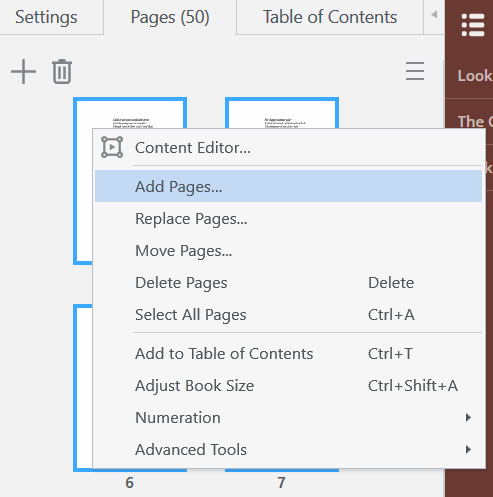
Task: Open the hamburger view options icon
Action: (x=415, y=71)
